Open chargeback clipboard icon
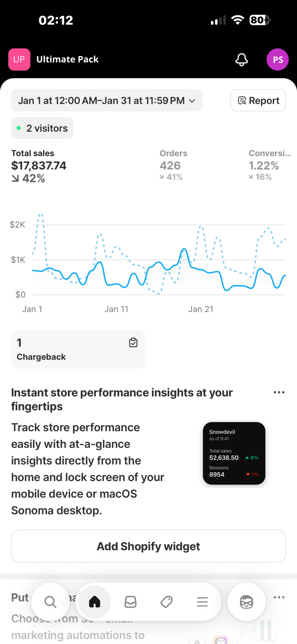This screenshot has height=644, width=297. (133, 343)
